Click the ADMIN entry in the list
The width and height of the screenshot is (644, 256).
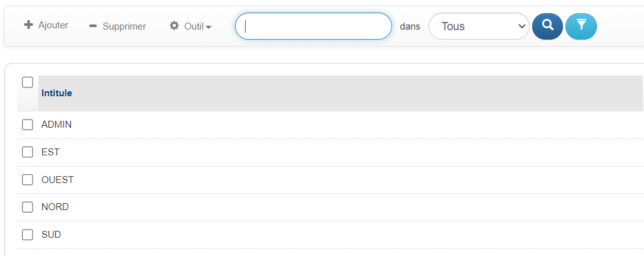coord(57,125)
